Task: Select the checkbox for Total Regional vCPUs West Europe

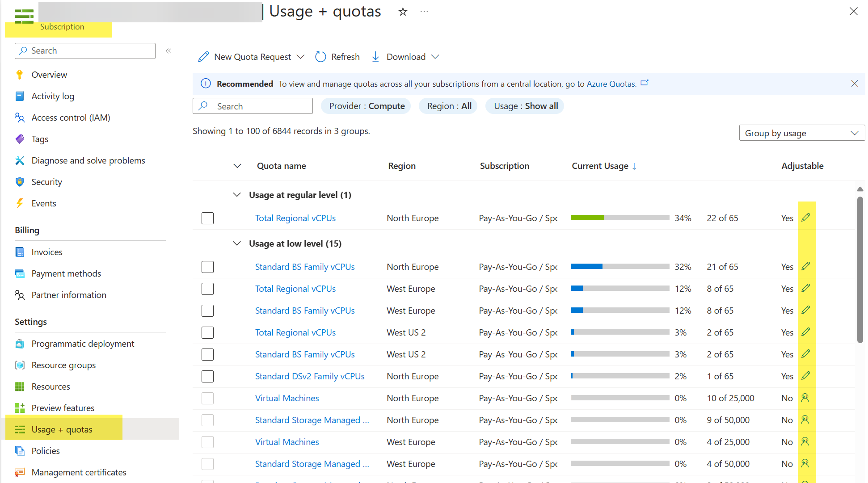Action: point(207,289)
